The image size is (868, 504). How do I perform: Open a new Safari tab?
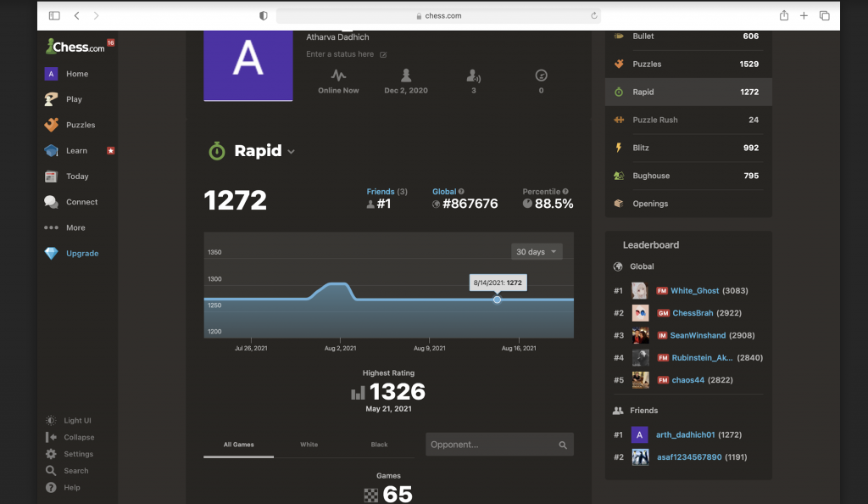[804, 15]
